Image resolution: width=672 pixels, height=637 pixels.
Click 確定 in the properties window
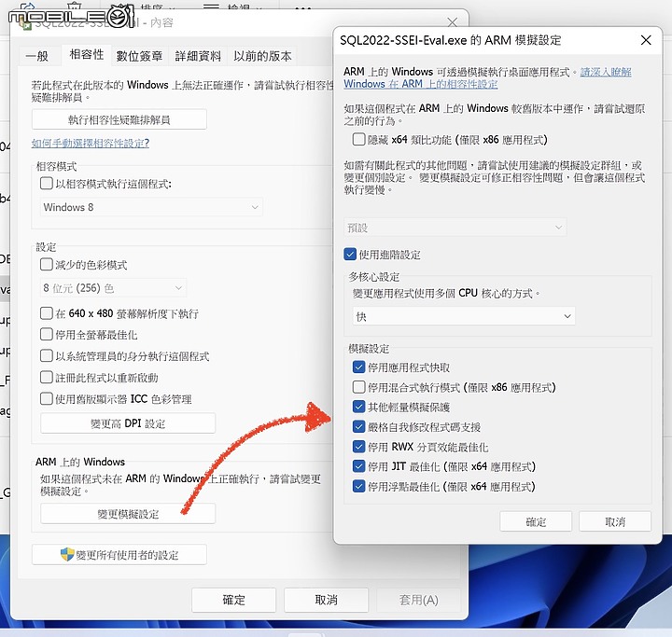pyautogui.click(x=233, y=600)
